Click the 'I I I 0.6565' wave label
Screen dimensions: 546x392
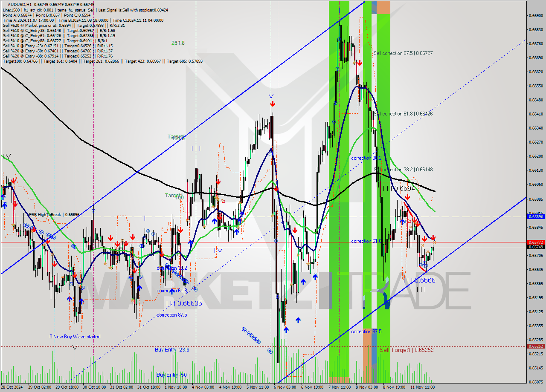click(x=419, y=280)
